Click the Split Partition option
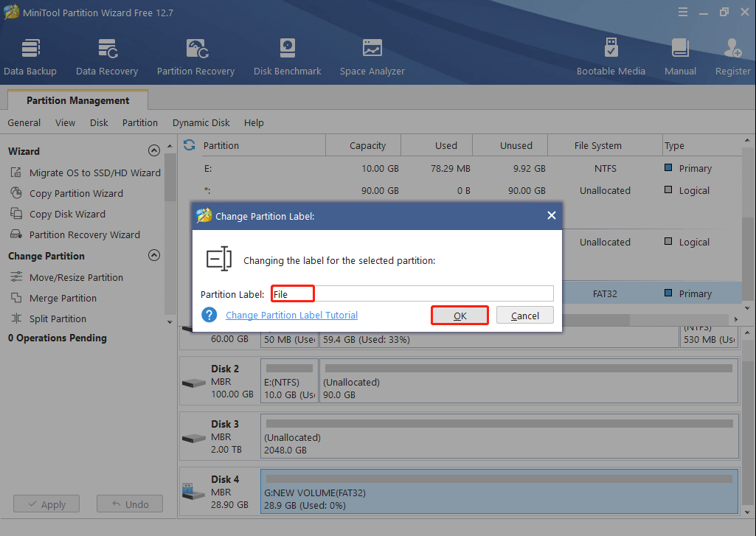This screenshot has height=536, width=756. (58, 319)
